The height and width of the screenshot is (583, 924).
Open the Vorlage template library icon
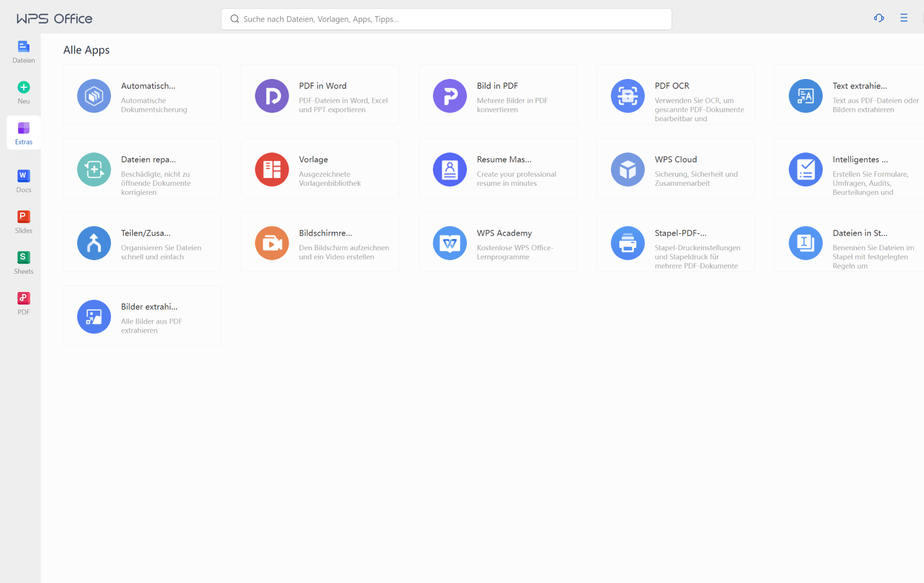272,169
